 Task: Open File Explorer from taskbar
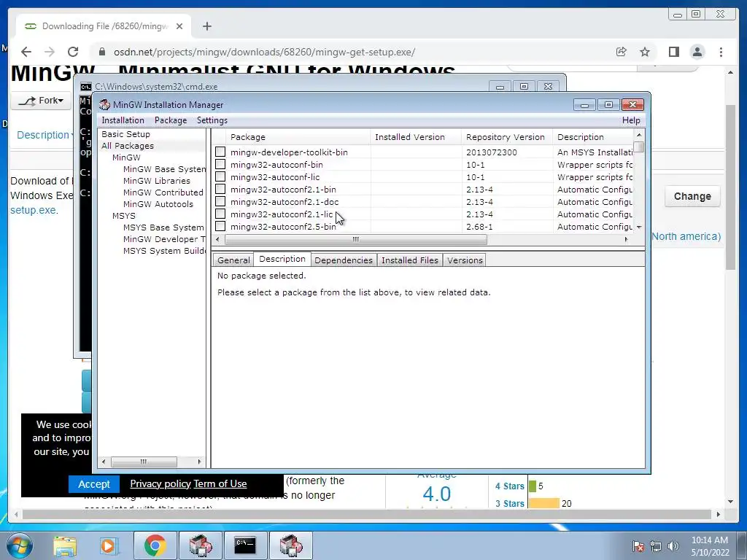(65, 545)
